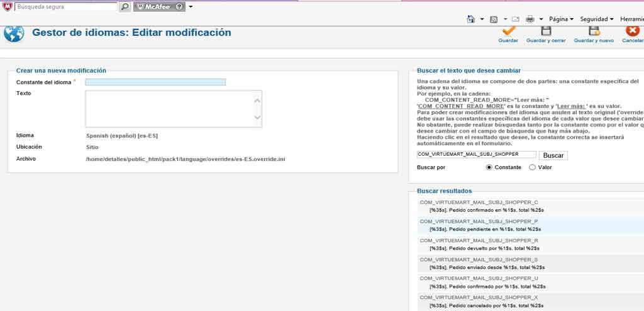
Task: Focus the Constante del idioma input field
Action: [x=156, y=82]
